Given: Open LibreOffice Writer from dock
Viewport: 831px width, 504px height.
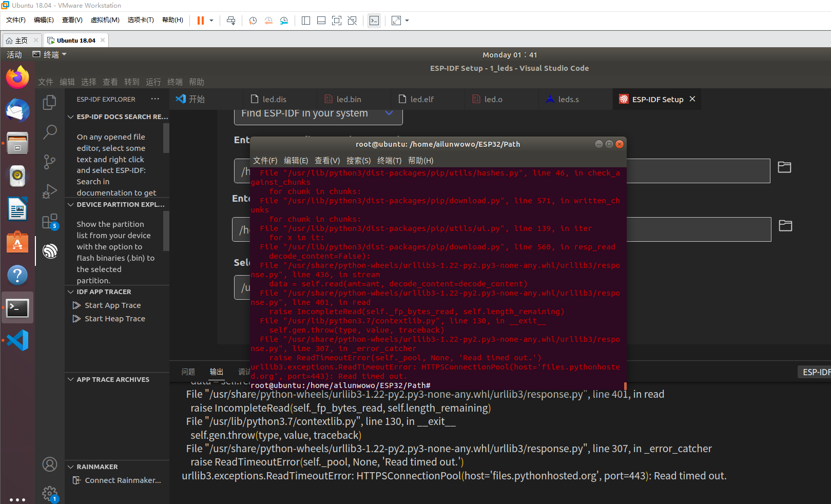Looking at the screenshot, I should click(x=17, y=209).
